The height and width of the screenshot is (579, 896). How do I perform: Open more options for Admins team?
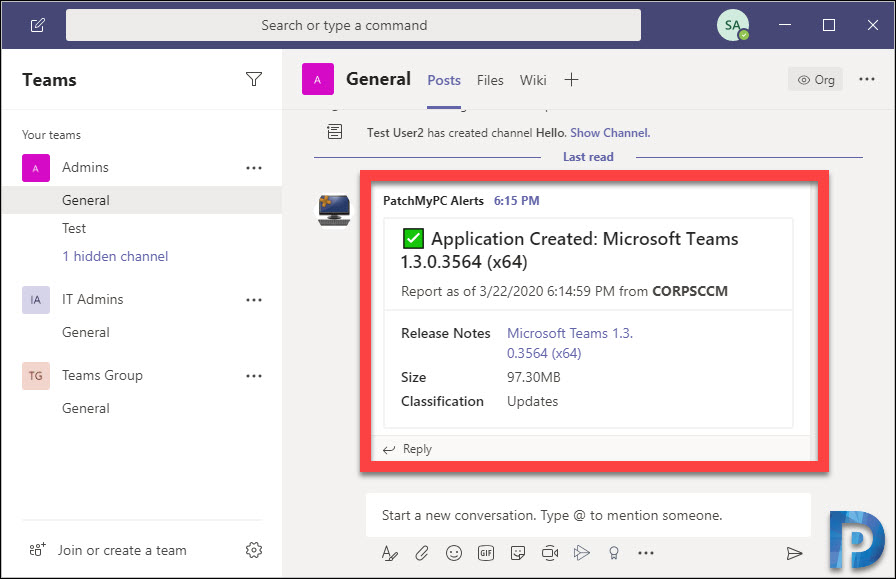pyautogui.click(x=254, y=168)
